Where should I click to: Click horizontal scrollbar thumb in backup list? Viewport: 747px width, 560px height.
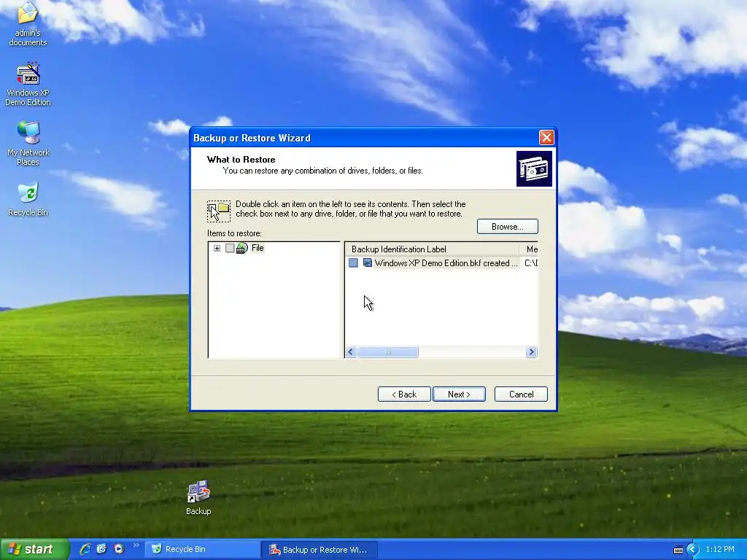click(388, 352)
